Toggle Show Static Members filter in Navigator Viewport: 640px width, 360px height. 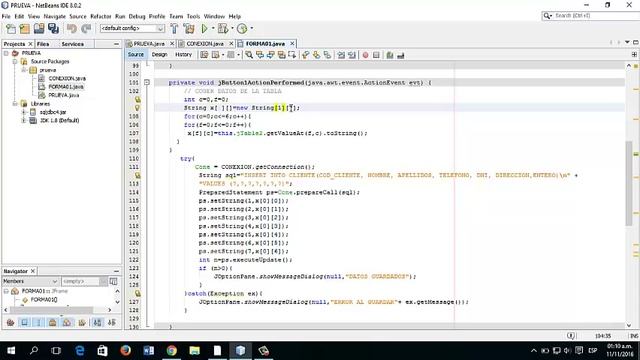(39, 323)
